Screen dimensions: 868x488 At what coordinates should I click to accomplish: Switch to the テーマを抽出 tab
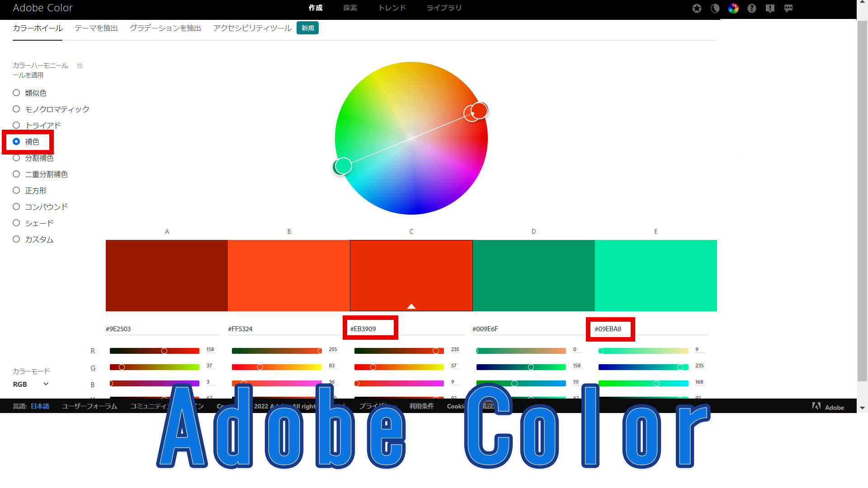(x=96, y=28)
